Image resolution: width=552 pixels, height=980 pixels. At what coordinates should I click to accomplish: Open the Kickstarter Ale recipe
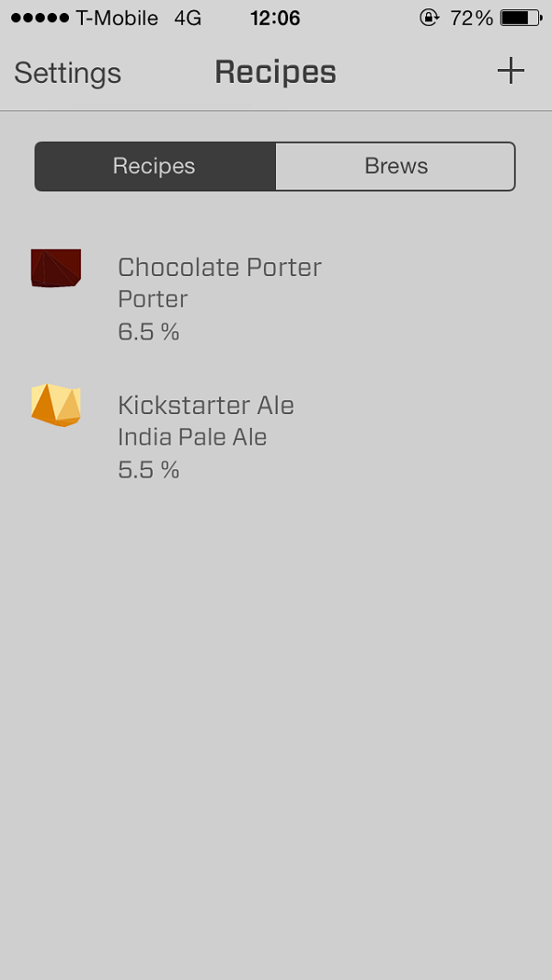pyautogui.click(x=206, y=406)
